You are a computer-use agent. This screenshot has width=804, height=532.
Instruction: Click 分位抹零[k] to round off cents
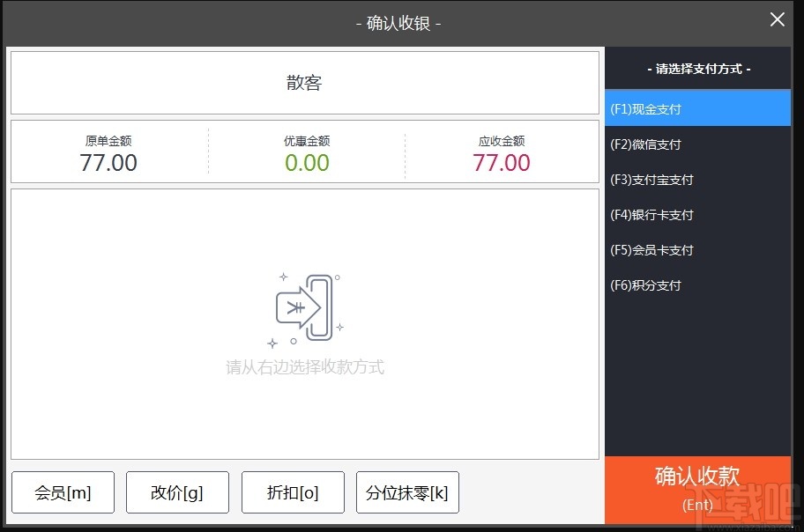(x=407, y=492)
